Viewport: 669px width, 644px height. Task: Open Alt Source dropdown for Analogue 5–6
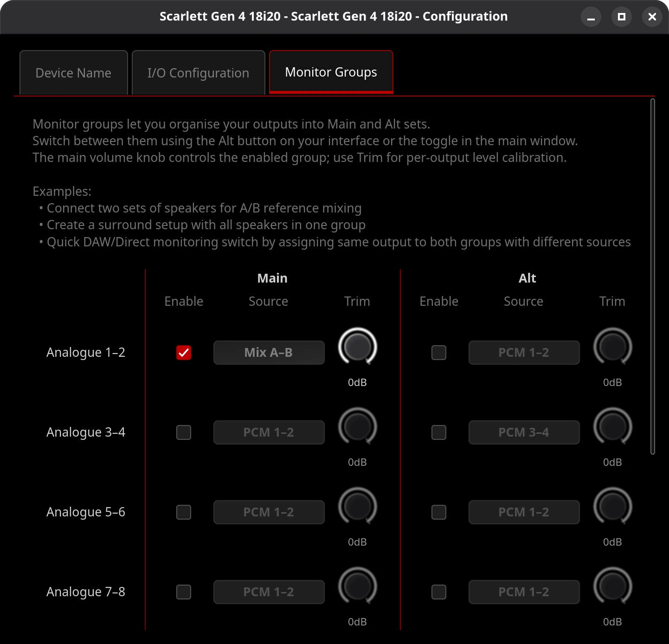tap(524, 512)
